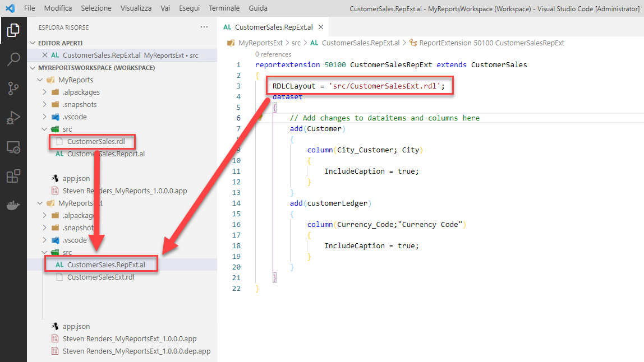Select the CustomerSales.RepExt.al editor tab

point(274,27)
